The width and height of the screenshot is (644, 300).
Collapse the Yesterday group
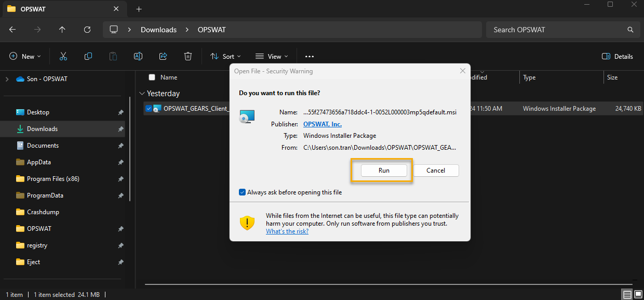tap(142, 94)
